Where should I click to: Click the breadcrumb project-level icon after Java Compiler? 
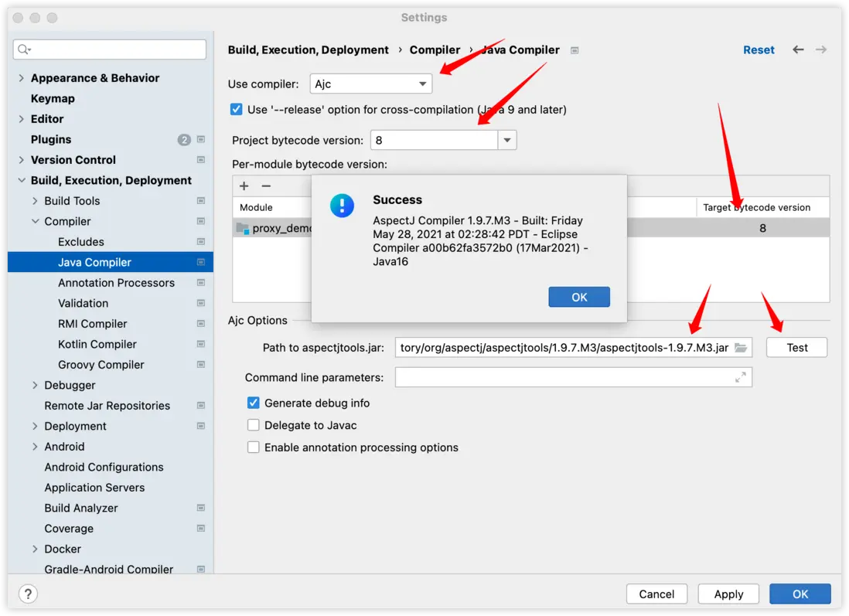pyautogui.click(x=575, y=50)
